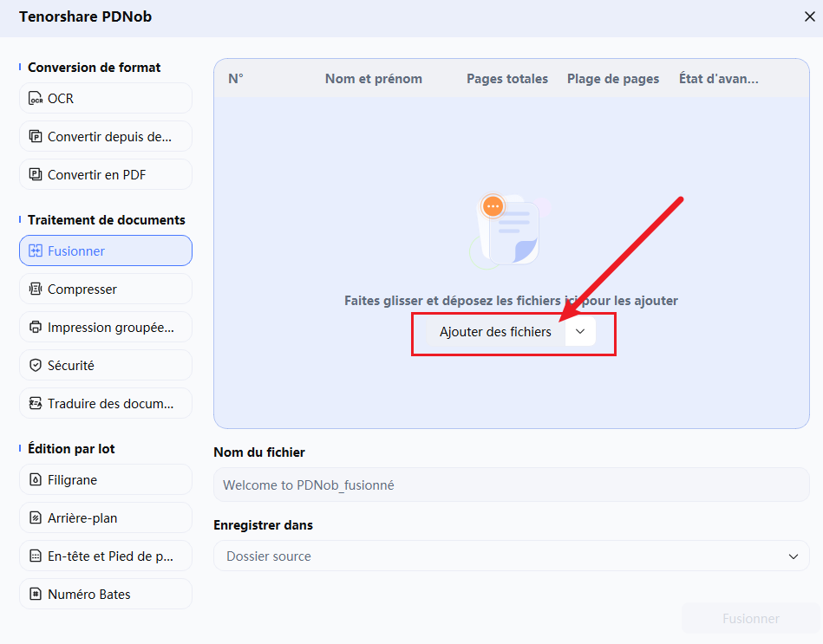Click the État d'avan... column header
This screenshot has height=644, width=823.
click(x=719, y=79)
